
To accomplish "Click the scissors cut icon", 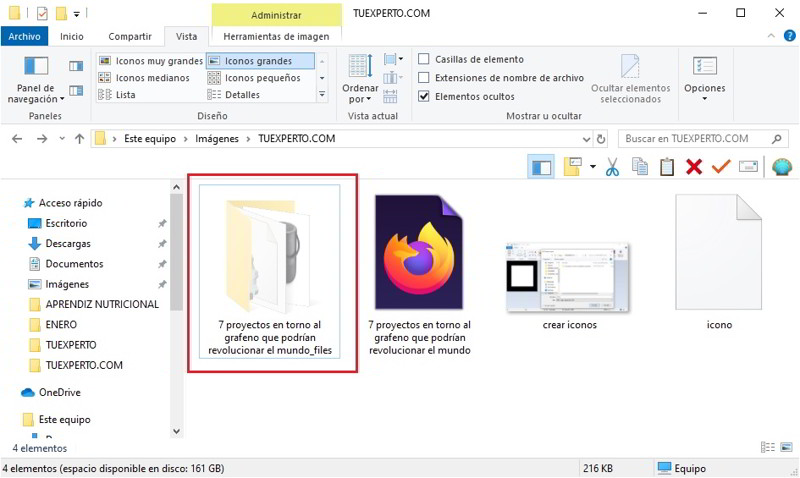I will (x=612, y=167).
